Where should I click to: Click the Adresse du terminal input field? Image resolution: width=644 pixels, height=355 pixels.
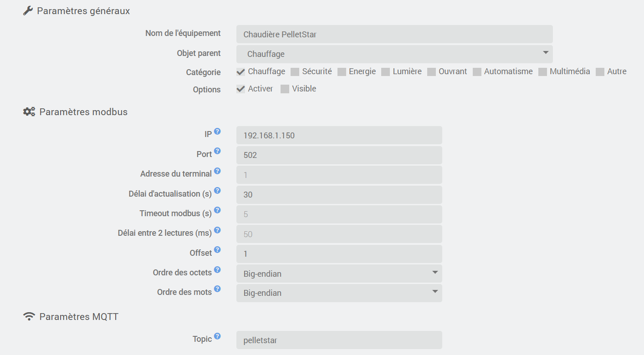[339, 175]
